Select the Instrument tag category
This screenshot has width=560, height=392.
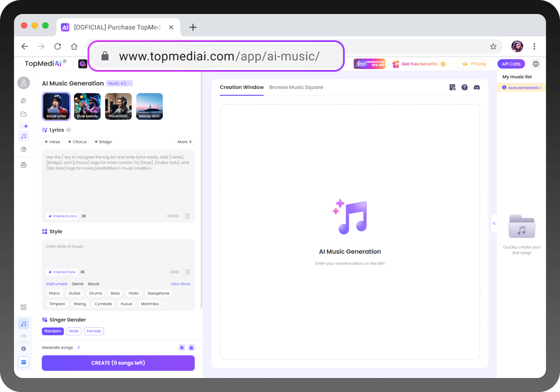[x=57, y=284]
